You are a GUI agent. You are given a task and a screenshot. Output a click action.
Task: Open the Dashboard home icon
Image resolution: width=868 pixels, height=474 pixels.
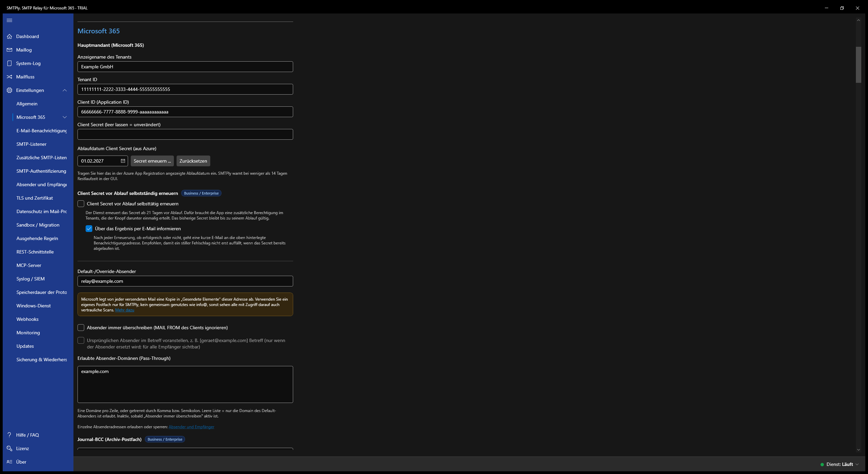point(9,36)
